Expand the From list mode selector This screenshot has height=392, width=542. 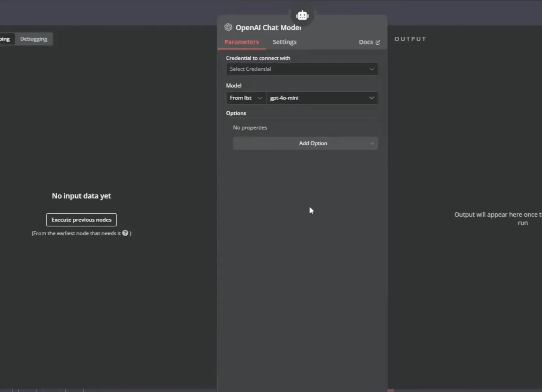[x=246, y=98]
